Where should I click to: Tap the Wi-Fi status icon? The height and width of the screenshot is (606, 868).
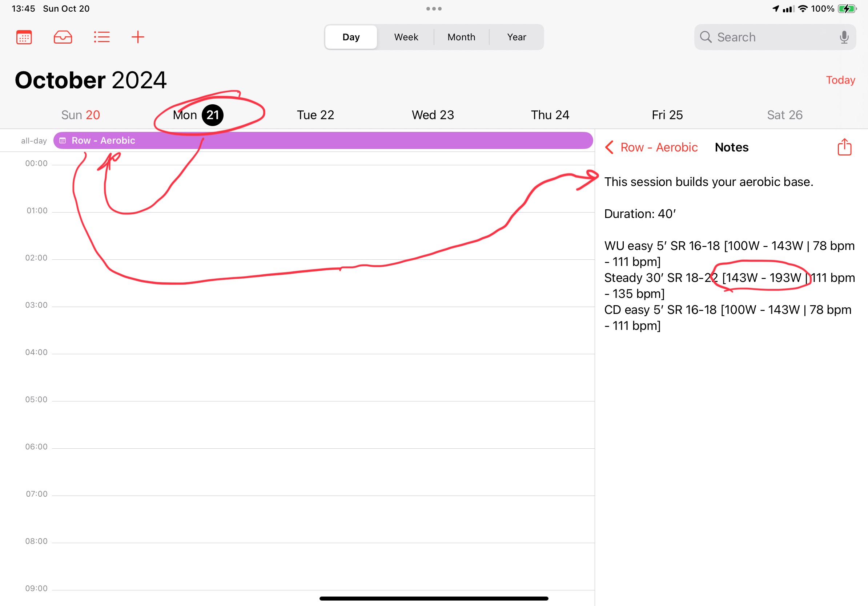(802, 9)
